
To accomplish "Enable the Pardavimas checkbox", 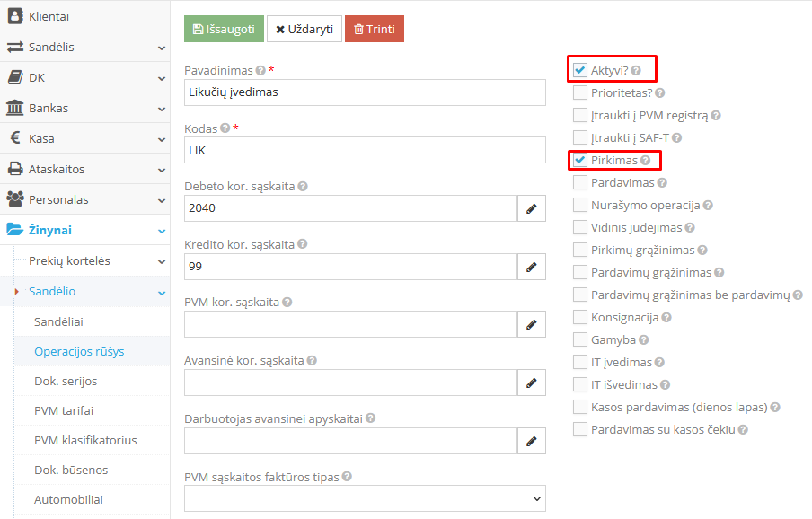I will coord(580,182).
